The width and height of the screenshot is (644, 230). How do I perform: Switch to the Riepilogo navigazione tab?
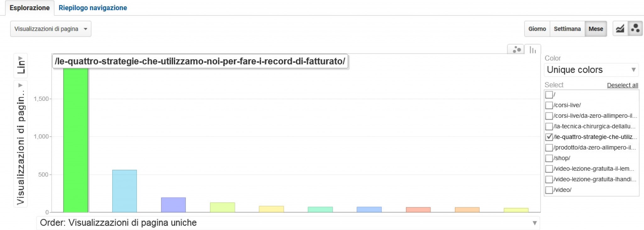tap(93, 8)
